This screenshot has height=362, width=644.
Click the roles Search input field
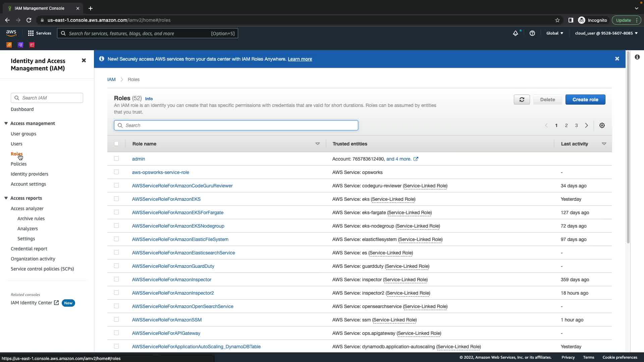pyautogui.click(x=236, y=125)
